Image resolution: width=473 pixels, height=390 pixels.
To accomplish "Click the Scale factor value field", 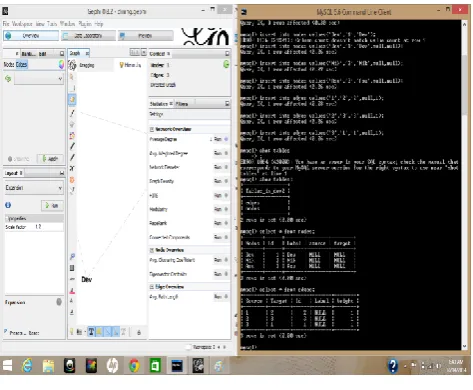I will (x=48, y=227).
